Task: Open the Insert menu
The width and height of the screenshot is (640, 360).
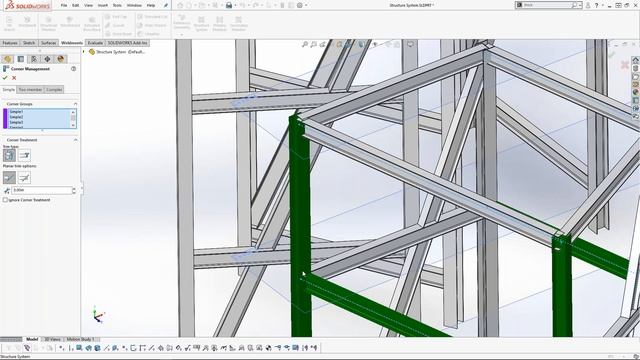Action: pyautogui.click(x=103, y=5)
